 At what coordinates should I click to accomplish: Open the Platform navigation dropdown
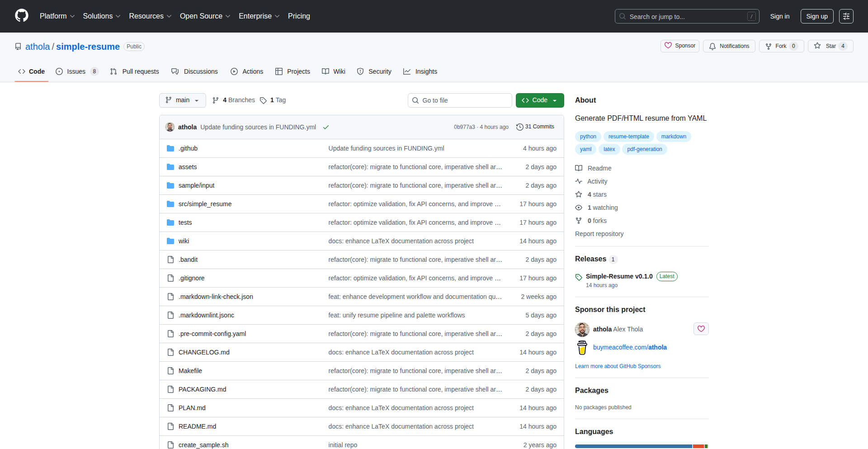click(x=57, y=16)
